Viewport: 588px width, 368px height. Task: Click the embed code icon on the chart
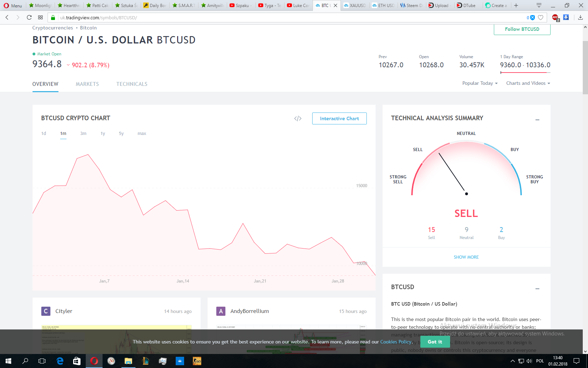(x=298, y=118)
